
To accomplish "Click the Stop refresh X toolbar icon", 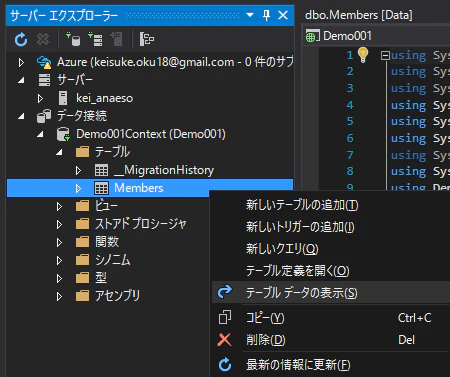I will [x=43, y=39].
